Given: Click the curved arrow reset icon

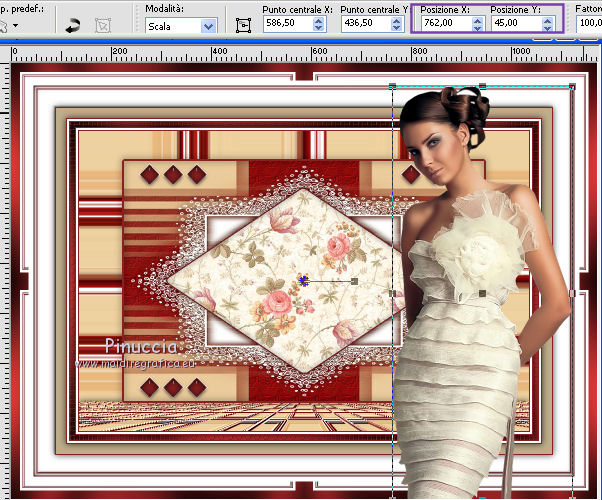Looking at the screenshot, I should click(x=73, y=23).
